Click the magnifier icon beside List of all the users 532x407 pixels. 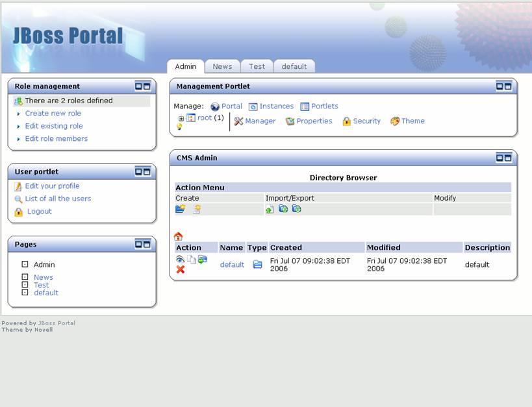pyautogui.click(x=18, y=199)
